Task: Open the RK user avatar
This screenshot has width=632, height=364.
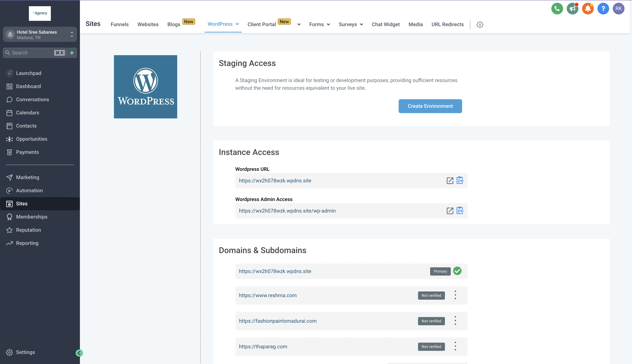Action: tap(618, 9)
